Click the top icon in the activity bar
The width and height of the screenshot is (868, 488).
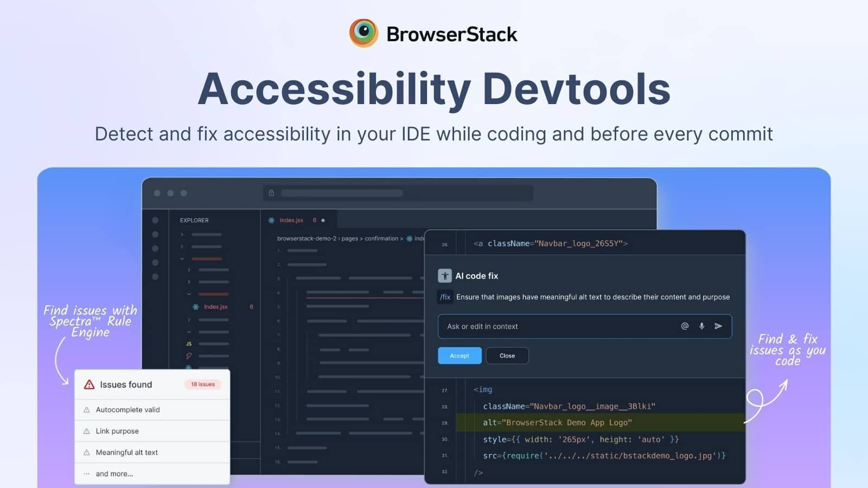[156, 221]
